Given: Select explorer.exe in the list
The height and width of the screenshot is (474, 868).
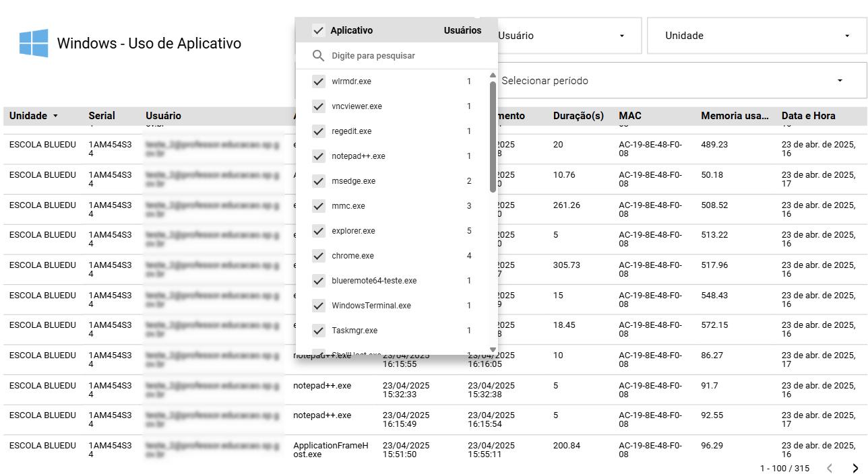Looking at the screenshot, I should tap(353, 231).
